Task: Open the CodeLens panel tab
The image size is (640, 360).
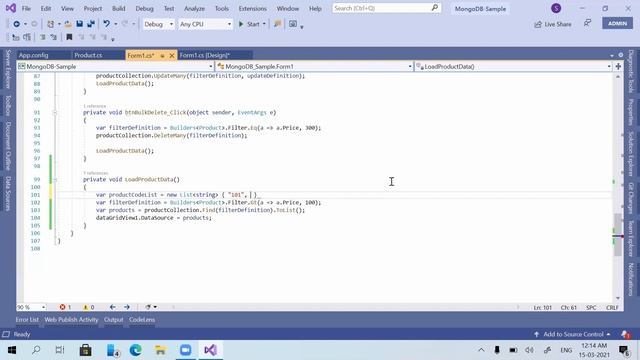Action: click(x=142, y=320)
